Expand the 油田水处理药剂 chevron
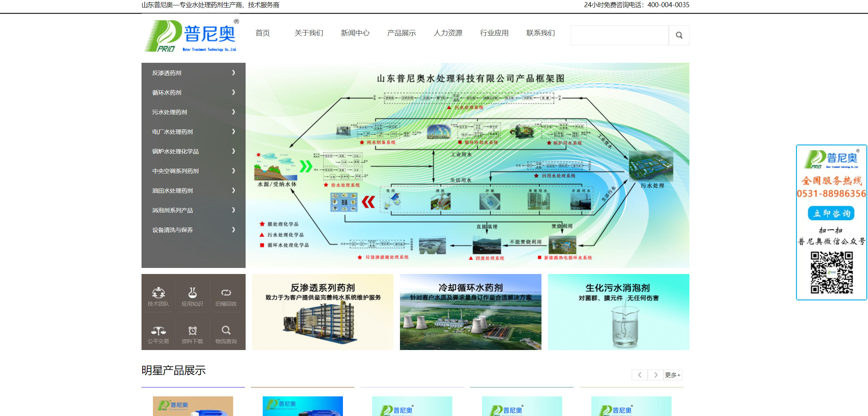 pos(233,191)
